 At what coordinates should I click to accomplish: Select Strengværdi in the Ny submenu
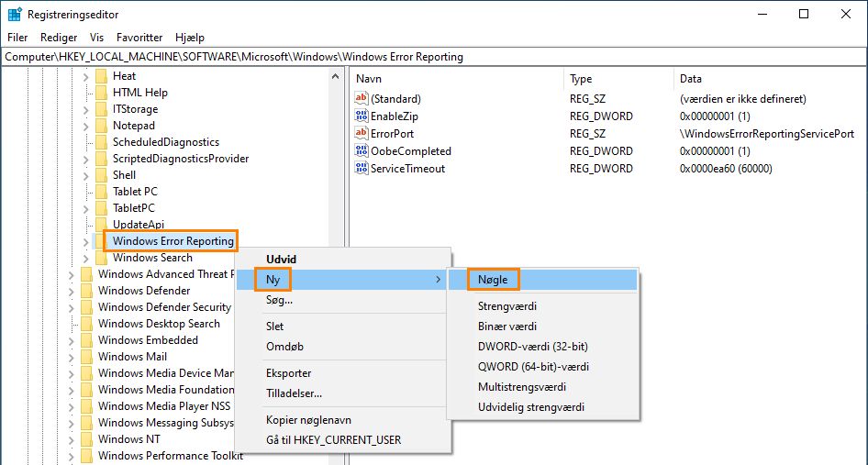[542, 306]
